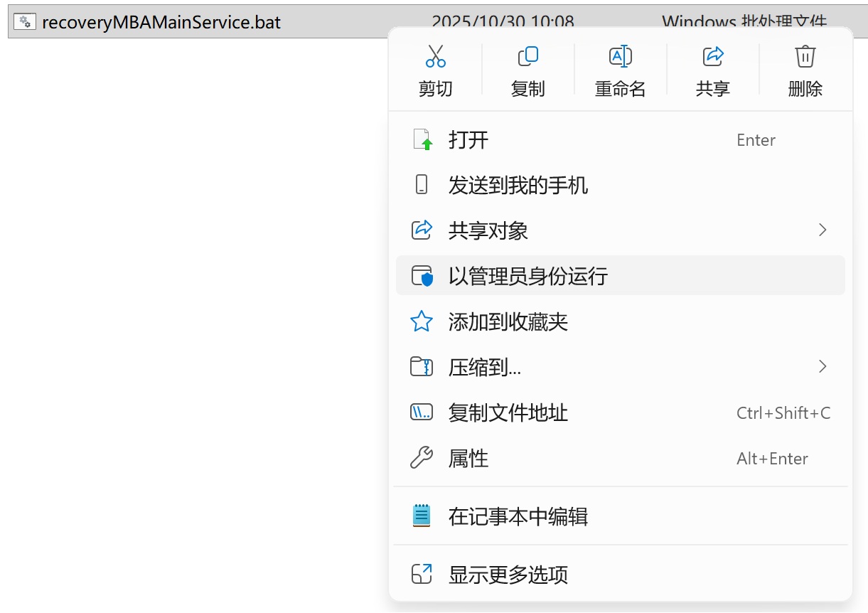Choose 复制文件地址 menu entry
Viewport: 868px width, 613px height.
tap(508, 413)
